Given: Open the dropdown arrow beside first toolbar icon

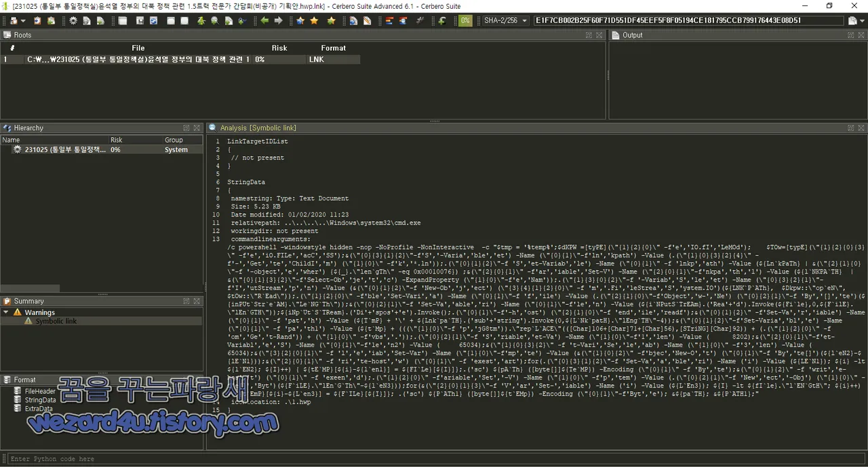Looking at the screenshot, I should pyautogui.click(x=23, y=20).
